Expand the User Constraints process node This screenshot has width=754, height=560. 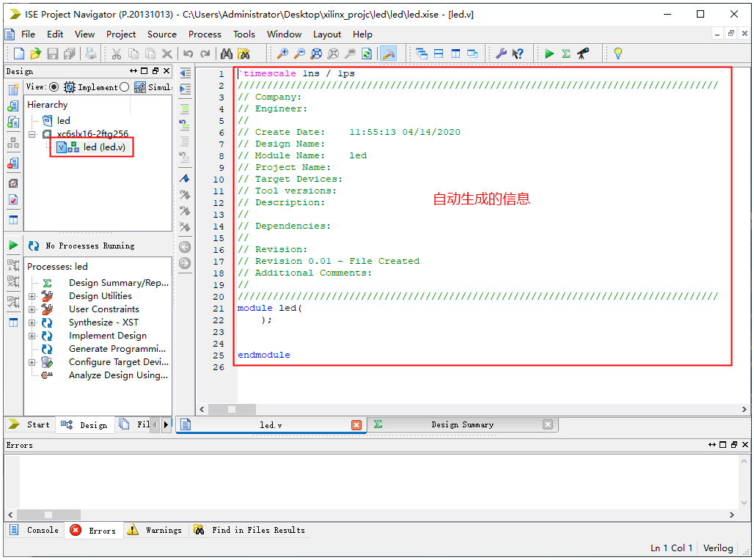(x=32, y=309)
